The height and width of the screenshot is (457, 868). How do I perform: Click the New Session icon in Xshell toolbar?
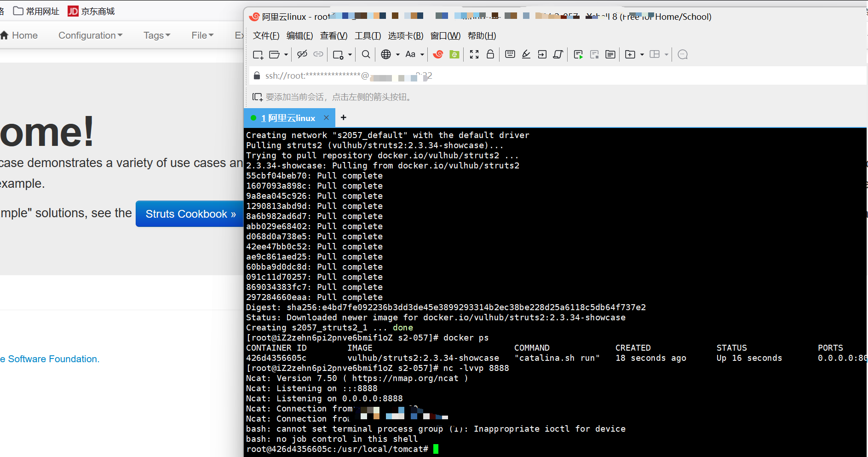258,55
